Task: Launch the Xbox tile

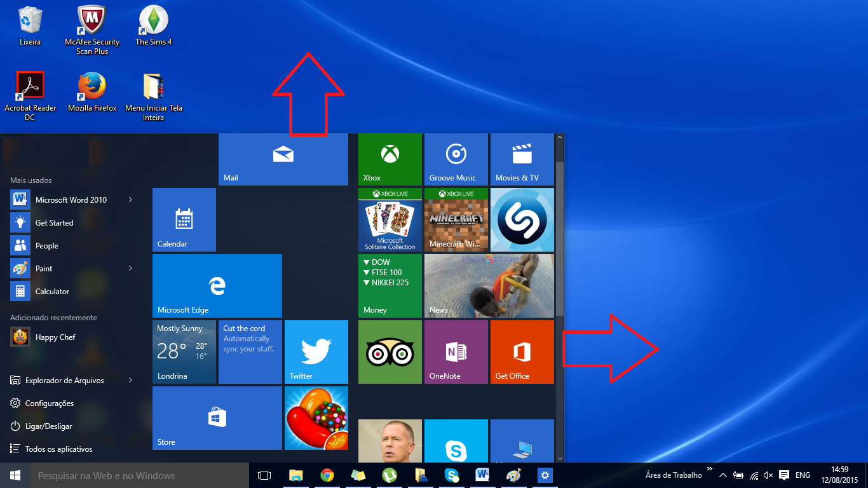Action: [390, 159]
